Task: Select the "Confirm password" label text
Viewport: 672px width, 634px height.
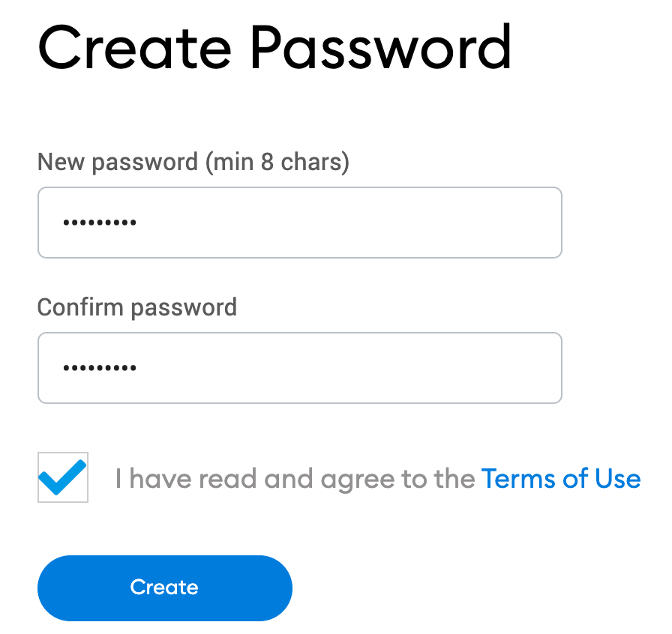Action: pos(137,307)
